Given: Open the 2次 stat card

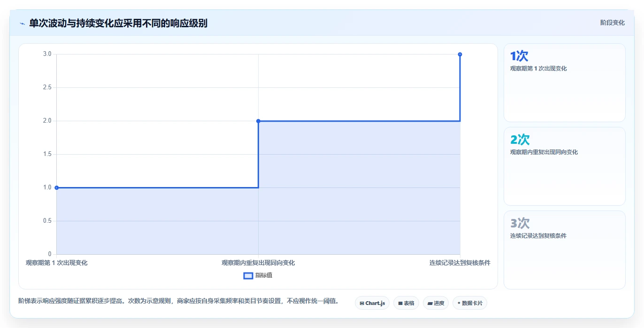Looking at the screenshot, I should coord(564,166).
